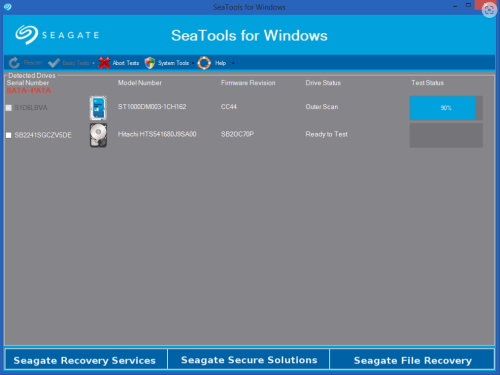Select the Abort Tests label
Image resolution: width=500 pixels, height=375 pixels.
click(126, 63)
